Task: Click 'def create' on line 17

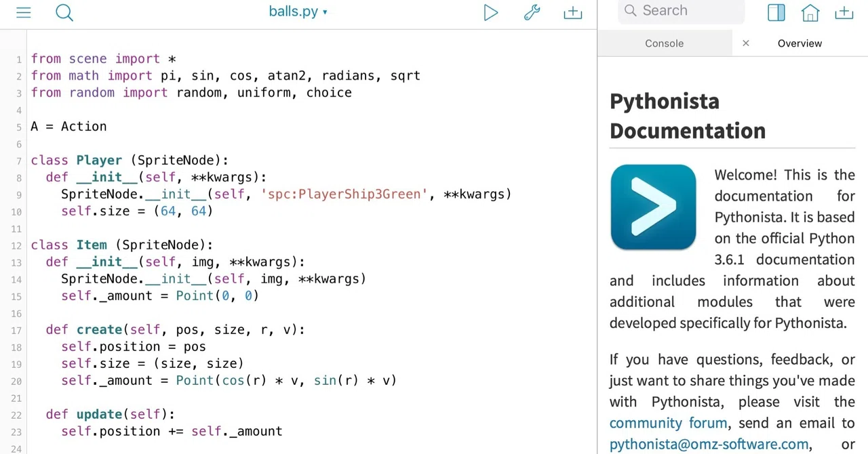Action: point(83,330)
